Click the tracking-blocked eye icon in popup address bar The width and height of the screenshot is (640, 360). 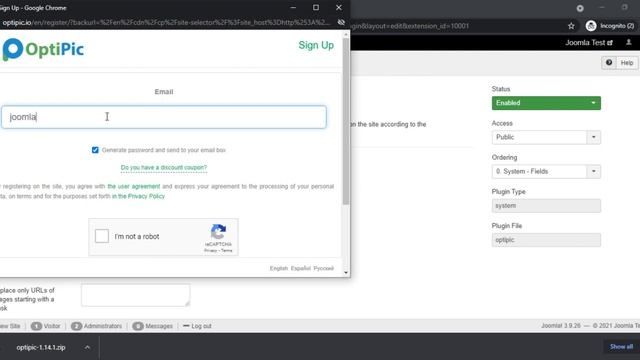(x=341, y=22)
